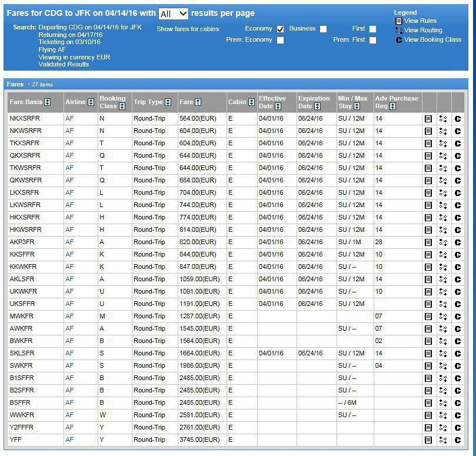The width and height of the screenshot is (476, 456).
Task: View booking class for NKXSRFR fare
Action: coord(458,119)
